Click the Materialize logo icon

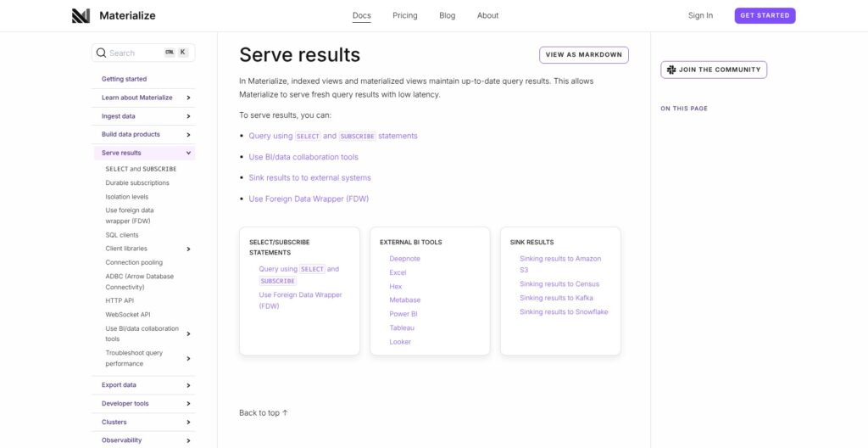tap(81, 15)
